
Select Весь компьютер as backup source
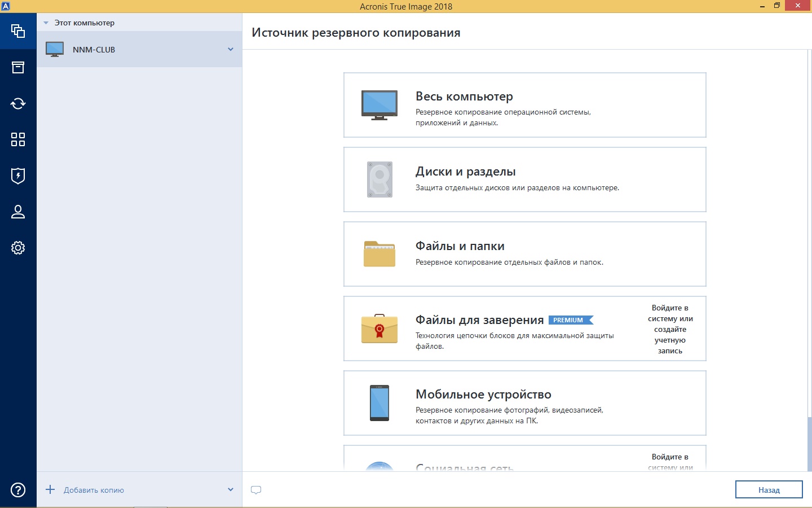tap(525, 105)
